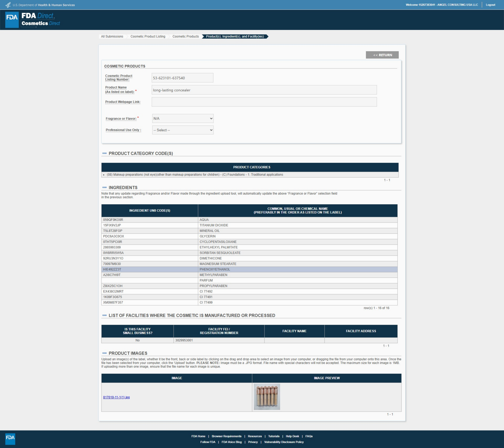Log out via the Logout link
Image resolution: width=504 pixels, height=448 pixels.
[490, 5]
